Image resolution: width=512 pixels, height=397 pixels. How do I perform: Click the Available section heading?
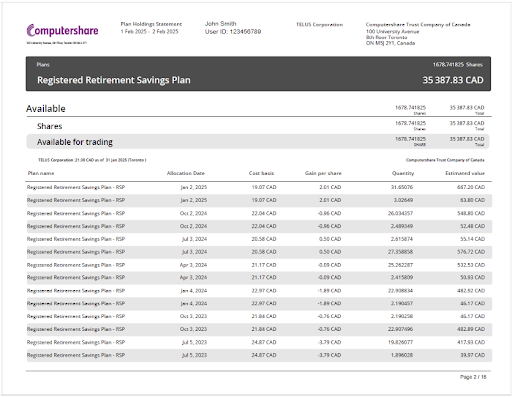pos(46,109)
